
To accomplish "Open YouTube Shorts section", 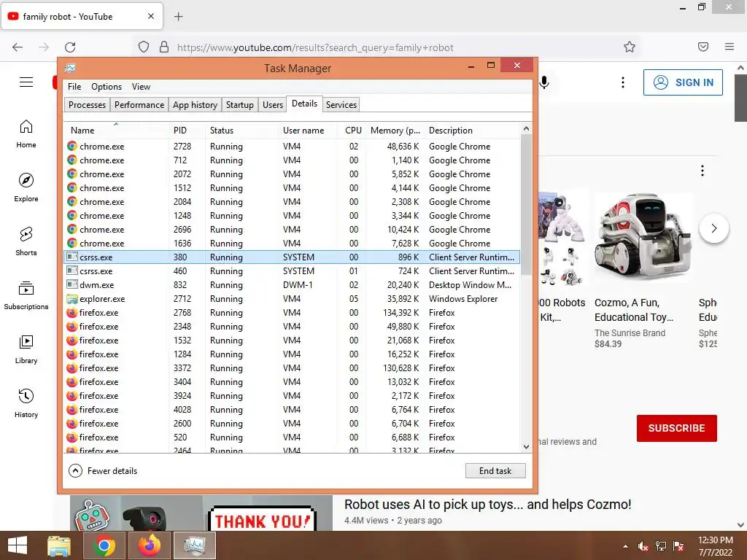I will click(26, 241).
